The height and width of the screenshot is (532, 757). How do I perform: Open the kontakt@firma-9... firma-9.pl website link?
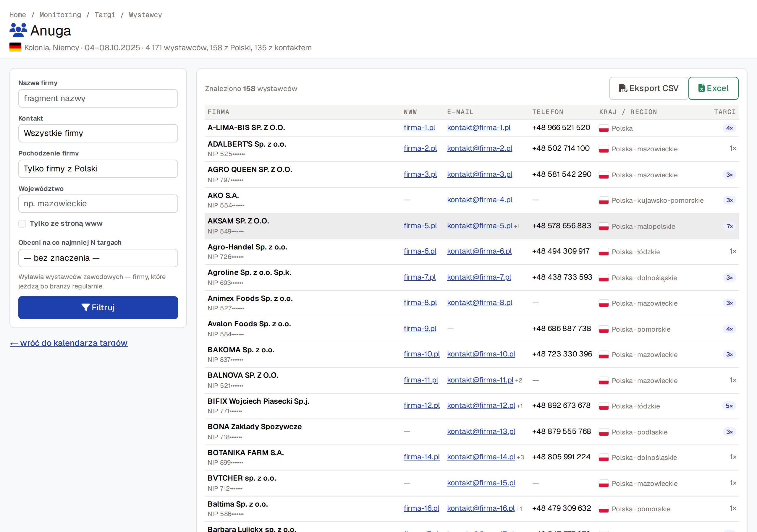pyautogui.click(x=420, y=329)
